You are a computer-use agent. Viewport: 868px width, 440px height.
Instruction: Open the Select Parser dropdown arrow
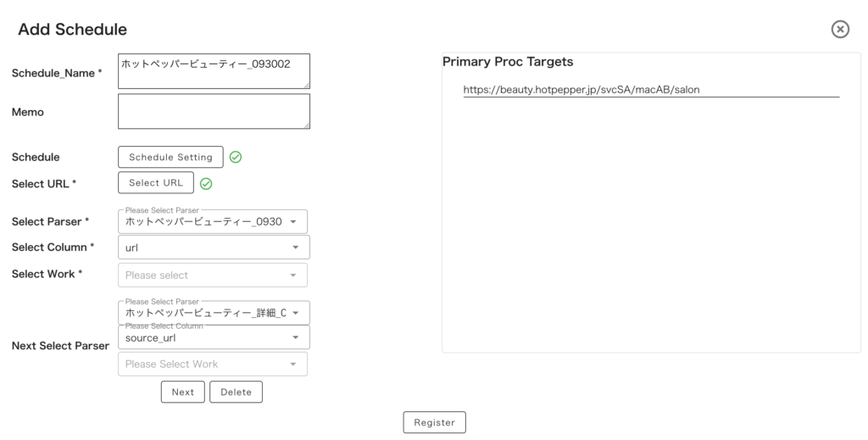293,222
